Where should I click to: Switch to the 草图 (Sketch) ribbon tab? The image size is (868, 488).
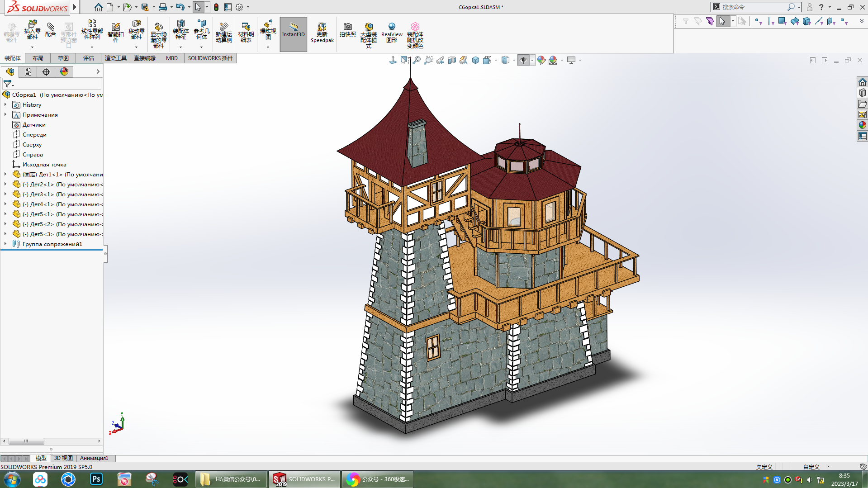(63, 58)
